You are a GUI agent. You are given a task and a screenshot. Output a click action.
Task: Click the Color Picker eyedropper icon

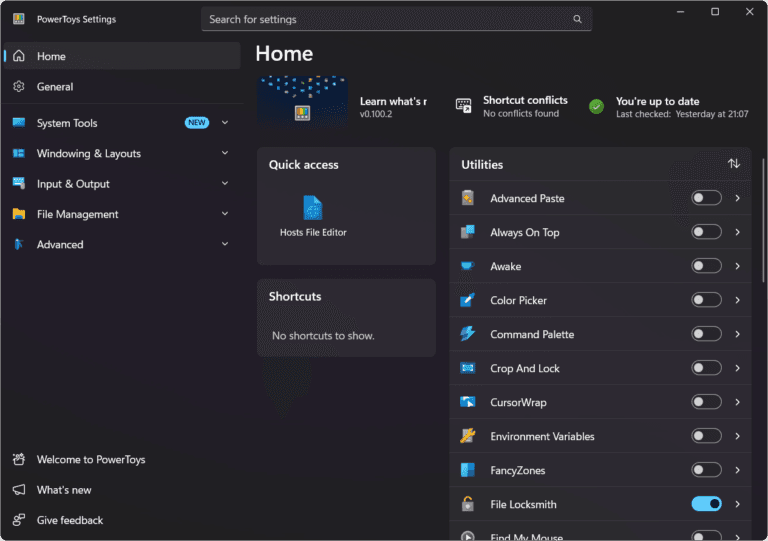pos(468,300)
